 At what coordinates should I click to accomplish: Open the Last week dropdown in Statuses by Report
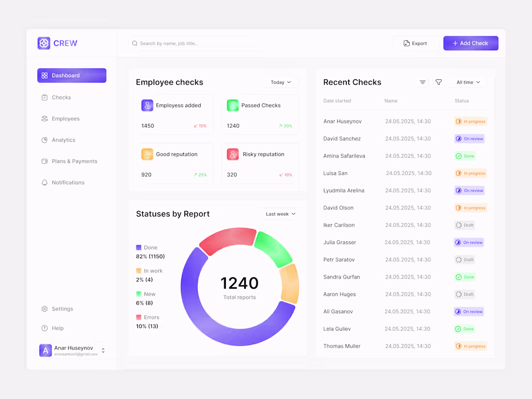click(280, 213)
